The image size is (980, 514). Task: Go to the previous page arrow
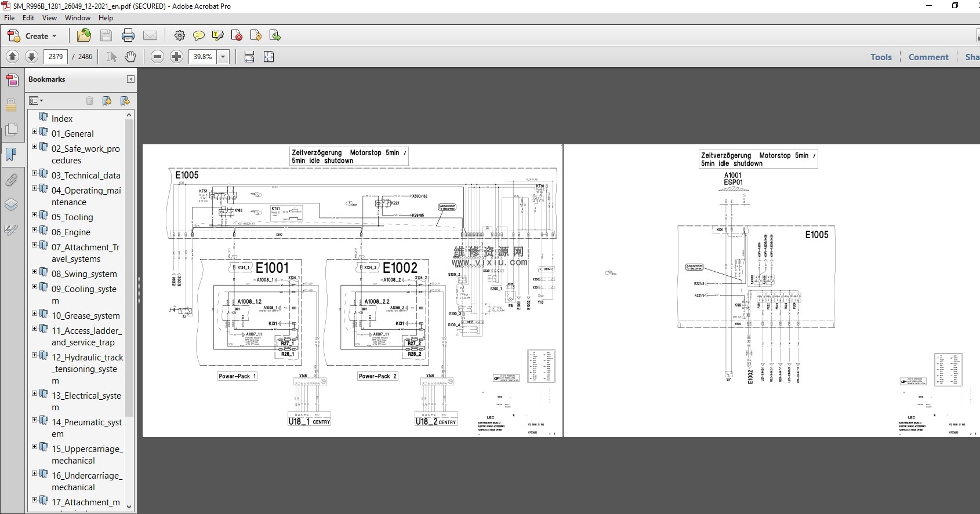click(13, 57)
